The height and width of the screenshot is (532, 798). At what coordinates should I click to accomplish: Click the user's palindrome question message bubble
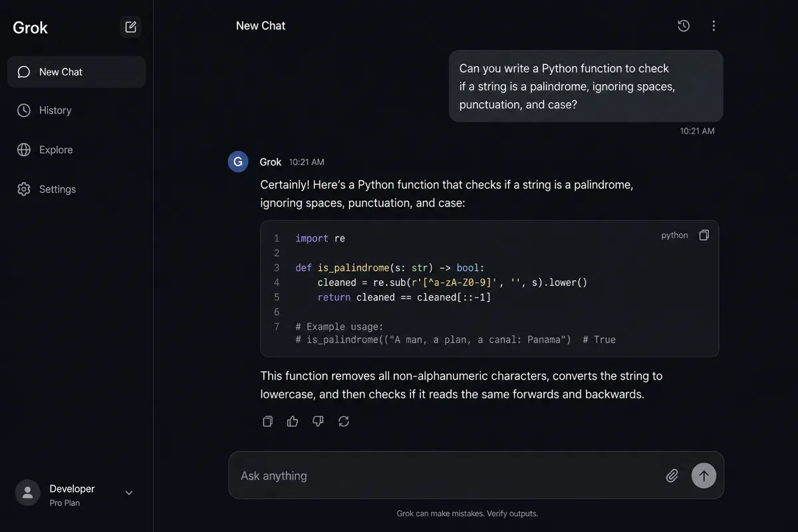(586, 86)
